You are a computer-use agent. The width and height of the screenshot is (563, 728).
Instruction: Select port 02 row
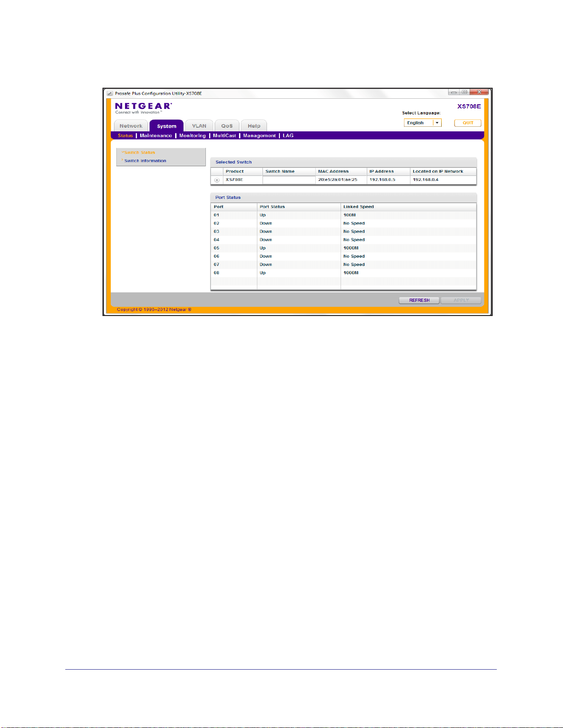[343, 223]
